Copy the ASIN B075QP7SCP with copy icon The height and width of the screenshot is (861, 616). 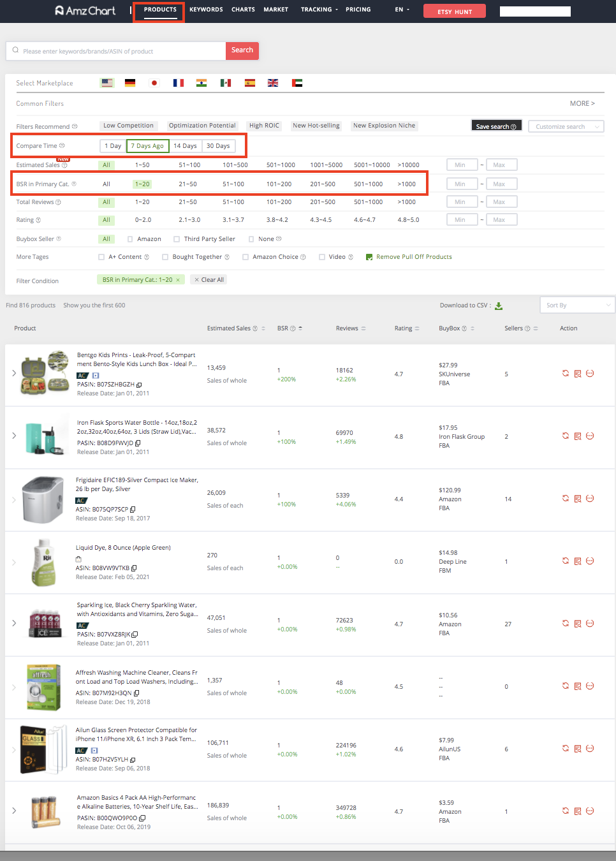click(133, 510)
